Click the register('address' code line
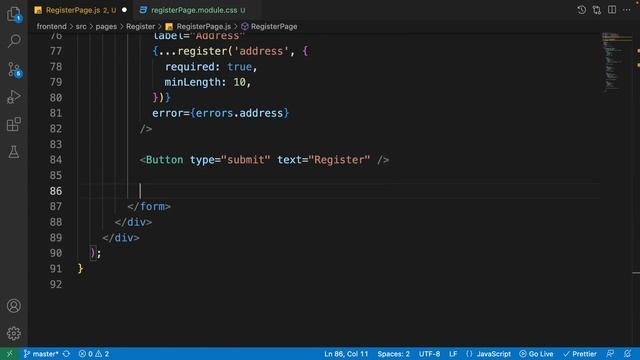This screenshot has width=640, height=360. 230,51
